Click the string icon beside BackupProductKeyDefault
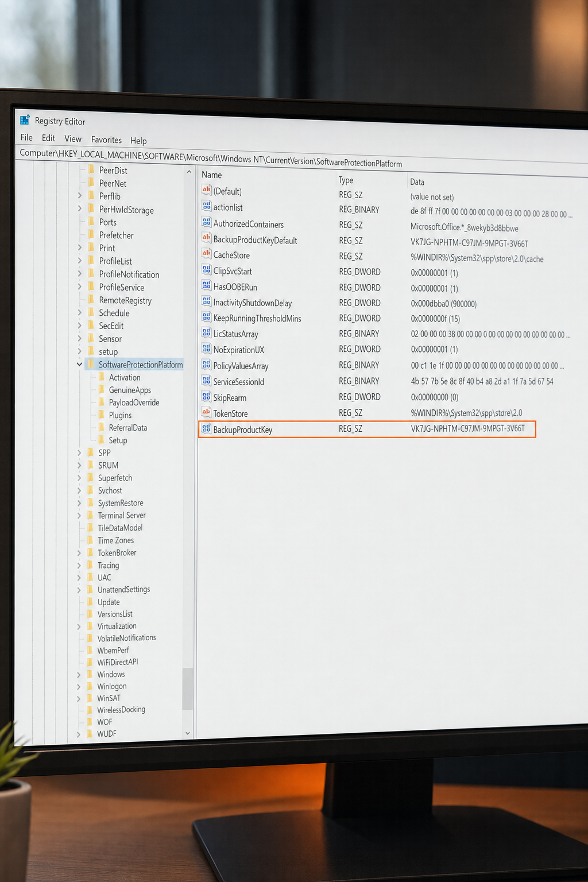This screenshot has width=588, height=882. 207,238
